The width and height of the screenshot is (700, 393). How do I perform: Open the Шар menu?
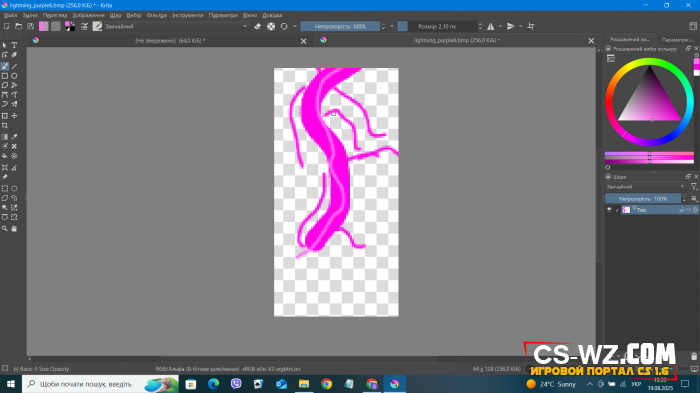coord(115,15)
